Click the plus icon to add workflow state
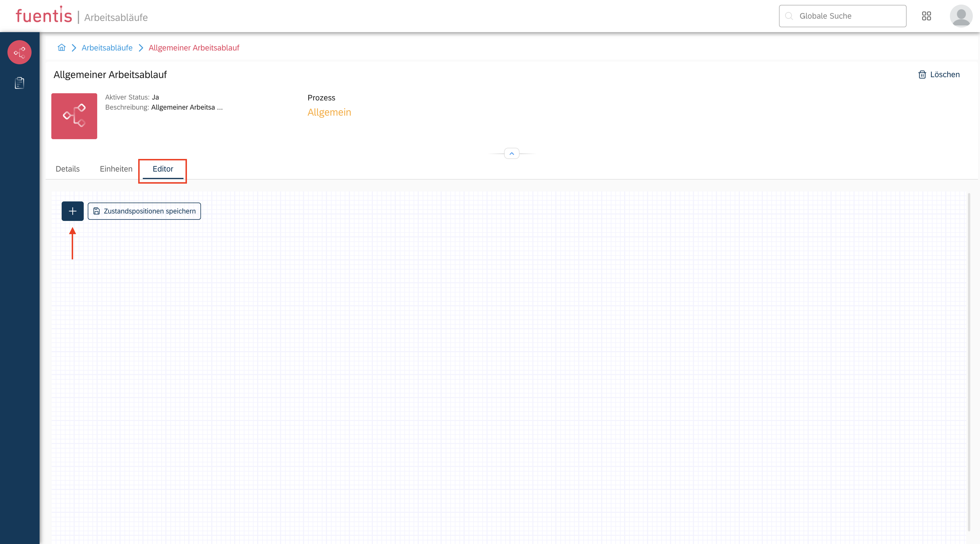Image resolution: width=980 pixels, height=544 pixels. coord(72,211)
